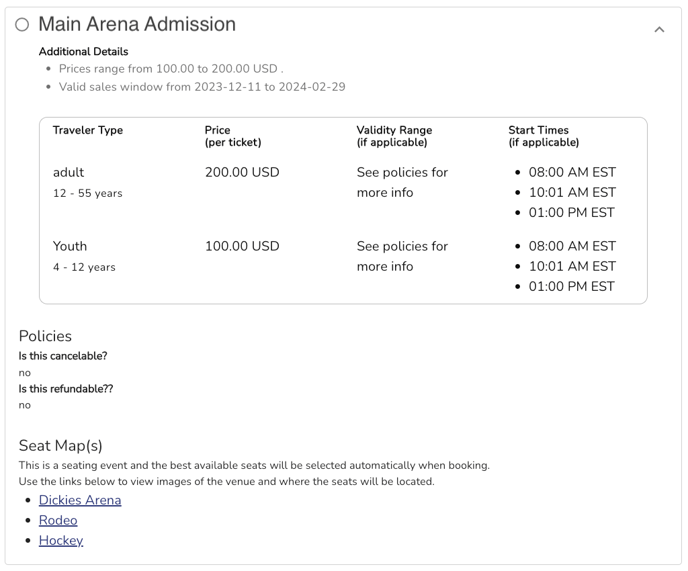Click the Additional Details label

83,51
